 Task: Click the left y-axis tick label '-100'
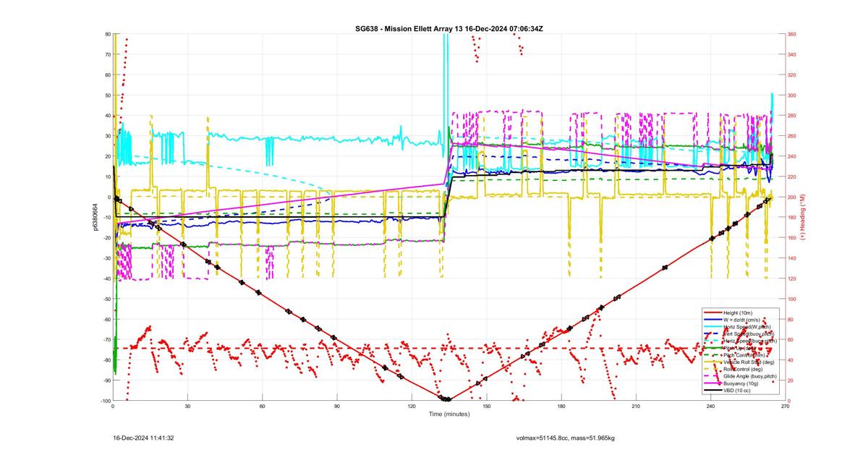click(105, 401)
